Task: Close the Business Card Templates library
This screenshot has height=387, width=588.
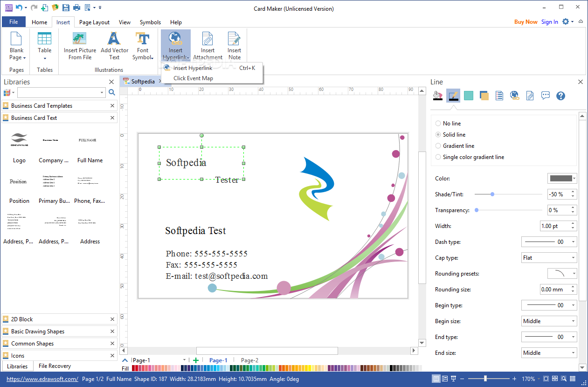Action: [x=112, y=106]
